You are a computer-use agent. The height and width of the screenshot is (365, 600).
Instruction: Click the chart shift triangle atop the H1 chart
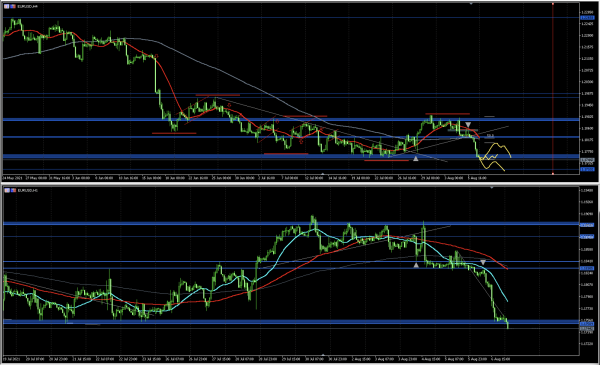(491, 187)
